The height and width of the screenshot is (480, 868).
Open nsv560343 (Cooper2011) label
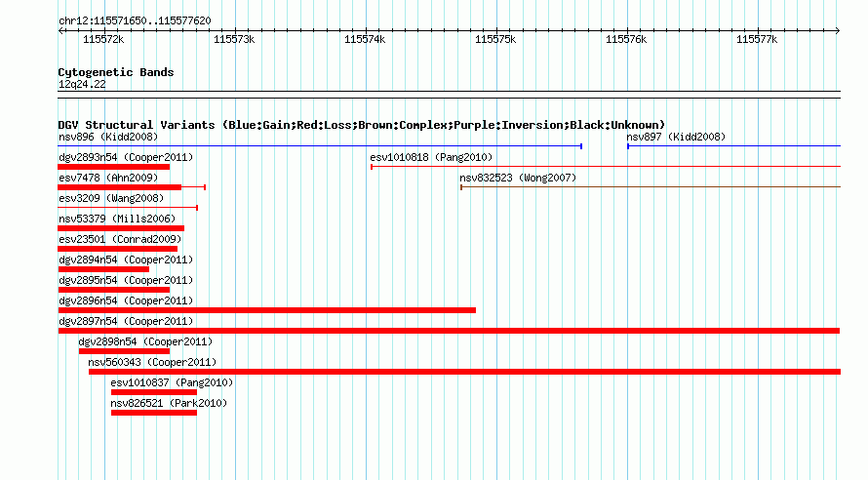[152, 362]
